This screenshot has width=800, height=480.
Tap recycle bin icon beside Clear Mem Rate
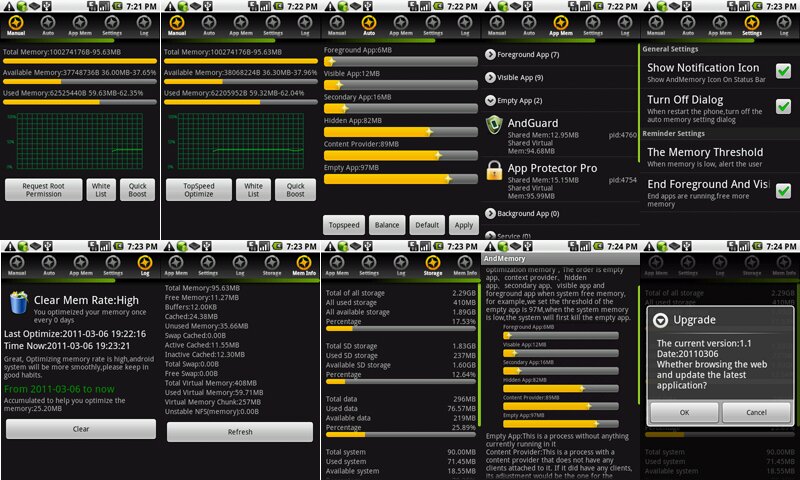pos(18,302)
